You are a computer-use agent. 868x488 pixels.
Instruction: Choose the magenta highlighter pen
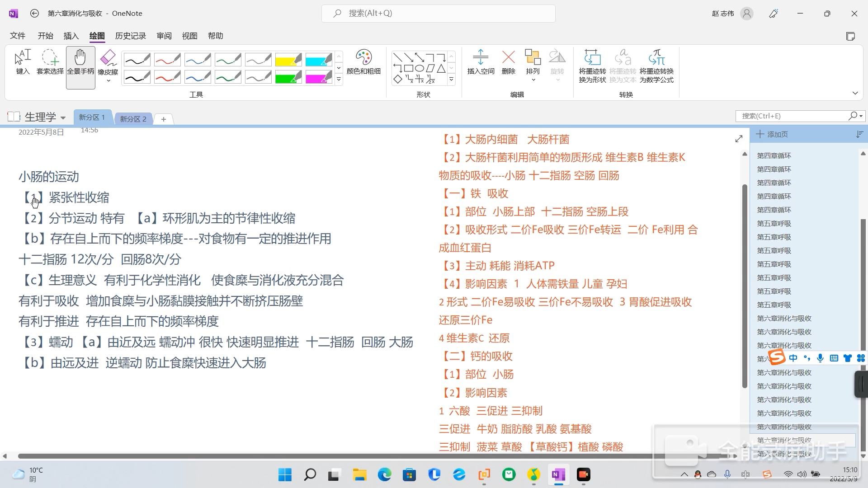coord(319,77)
